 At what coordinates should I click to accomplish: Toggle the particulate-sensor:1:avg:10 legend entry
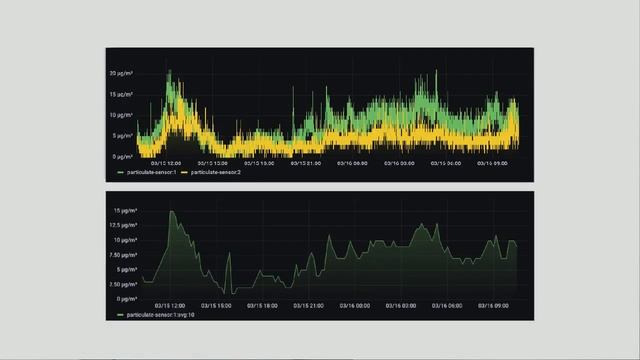click(160, 315)
